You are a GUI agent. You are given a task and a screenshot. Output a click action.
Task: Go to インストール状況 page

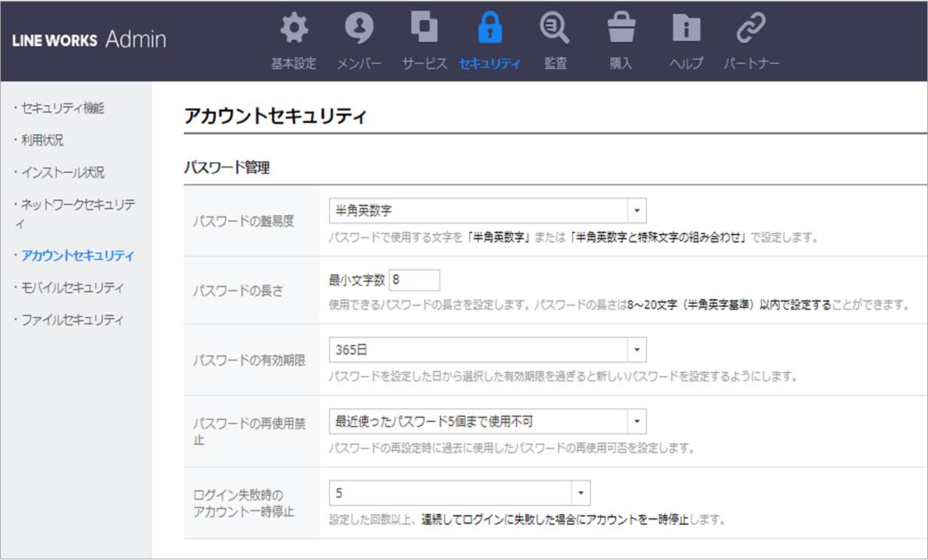click(x=62, y=172)
